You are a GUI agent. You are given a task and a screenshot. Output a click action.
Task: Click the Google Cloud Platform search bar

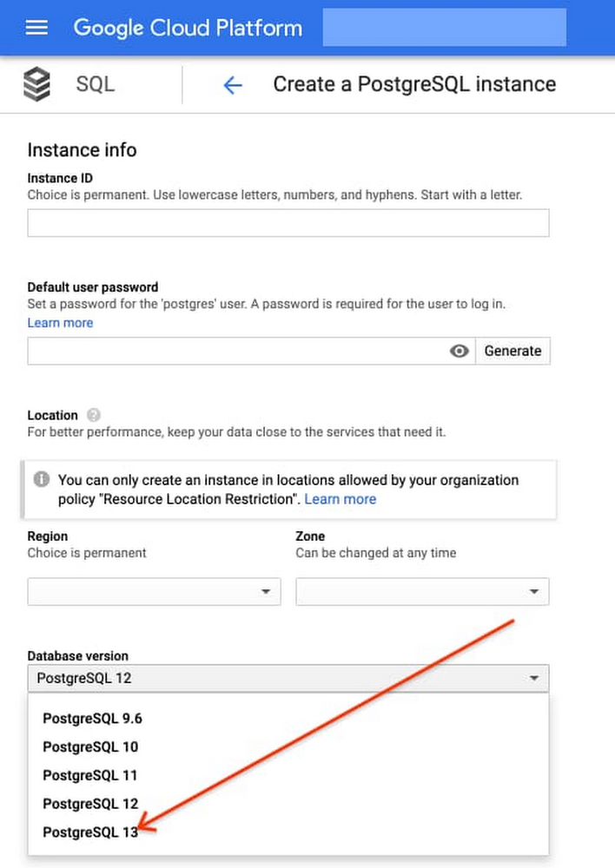click(445, 27)
